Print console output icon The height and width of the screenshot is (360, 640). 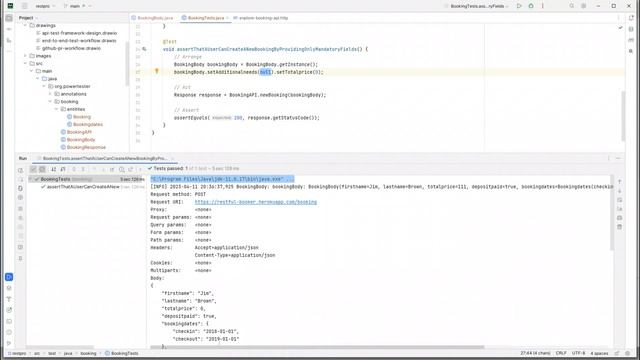pyautogui.click(x=620, y=218)
